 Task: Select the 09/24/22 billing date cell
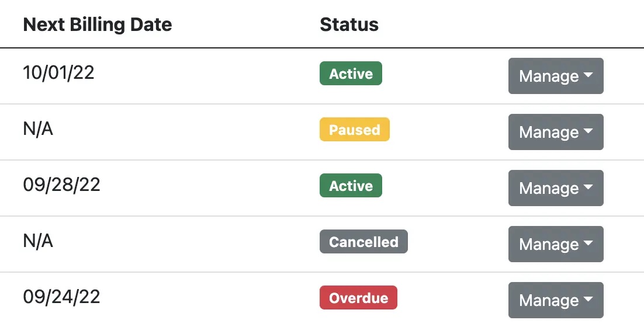point(61,297)
